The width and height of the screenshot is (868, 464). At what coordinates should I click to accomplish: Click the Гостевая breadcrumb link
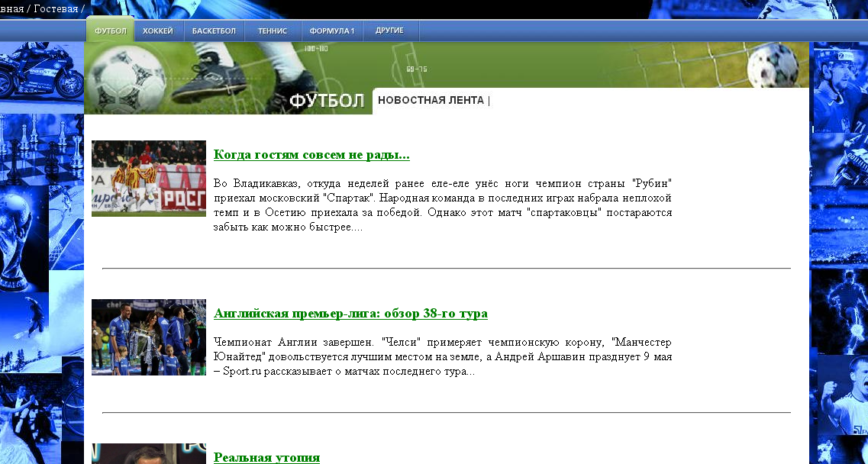point(56,9)
